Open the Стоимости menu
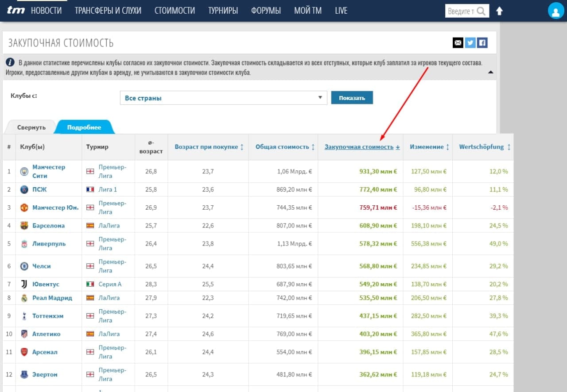Image resolution: width=567 pixels, height=392 pixels. pos(175,11)
